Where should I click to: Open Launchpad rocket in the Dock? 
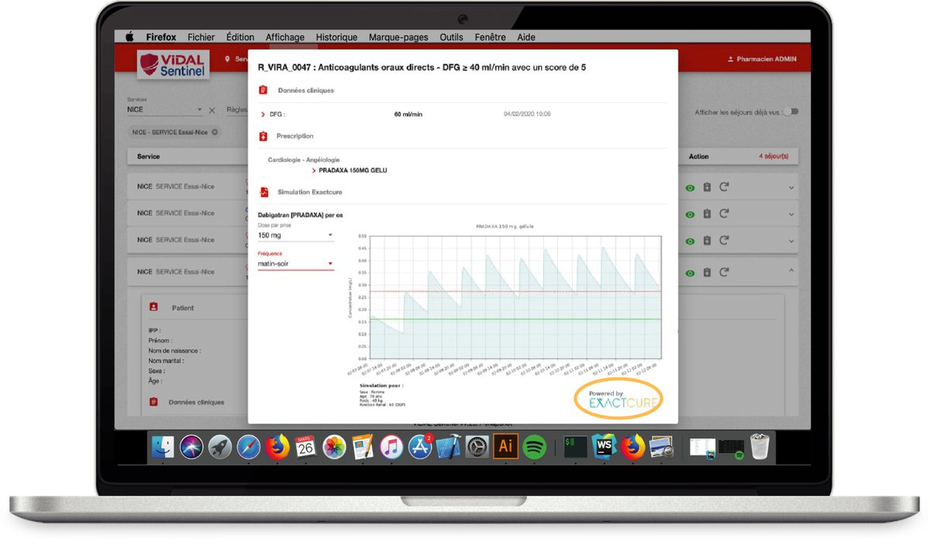tap(220, 446)
